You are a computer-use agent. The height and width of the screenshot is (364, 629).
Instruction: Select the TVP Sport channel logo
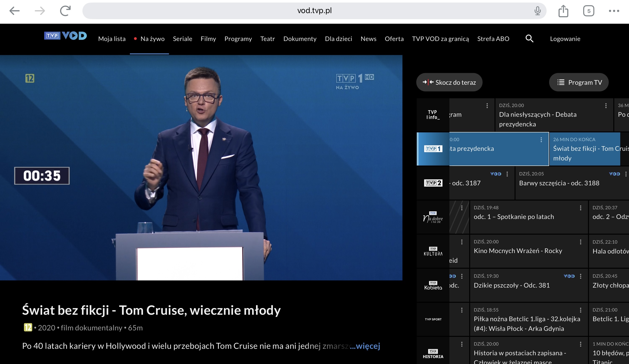click(433, 319)
